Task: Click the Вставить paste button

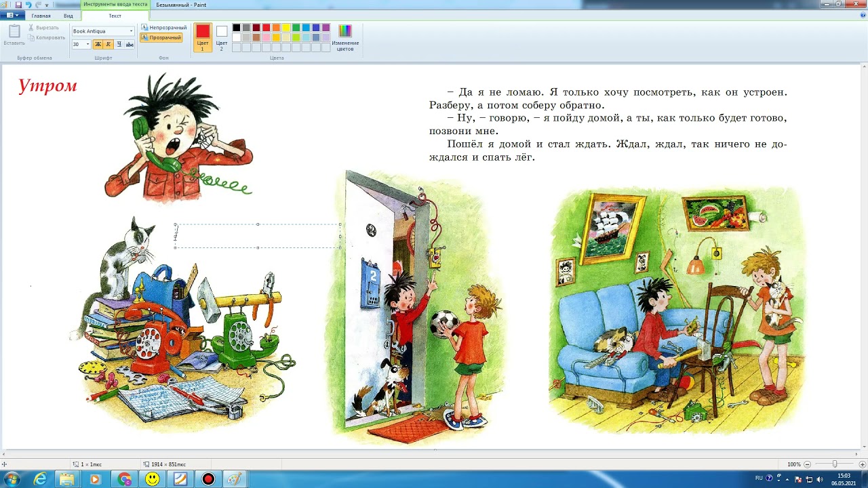Action: pyautogui.click(x=14, y=35)
